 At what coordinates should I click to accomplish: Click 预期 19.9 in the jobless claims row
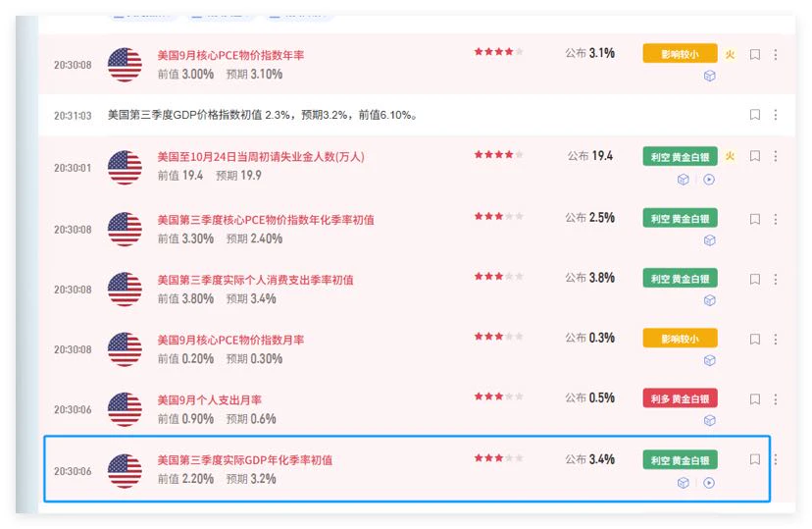tap(238, 176)
